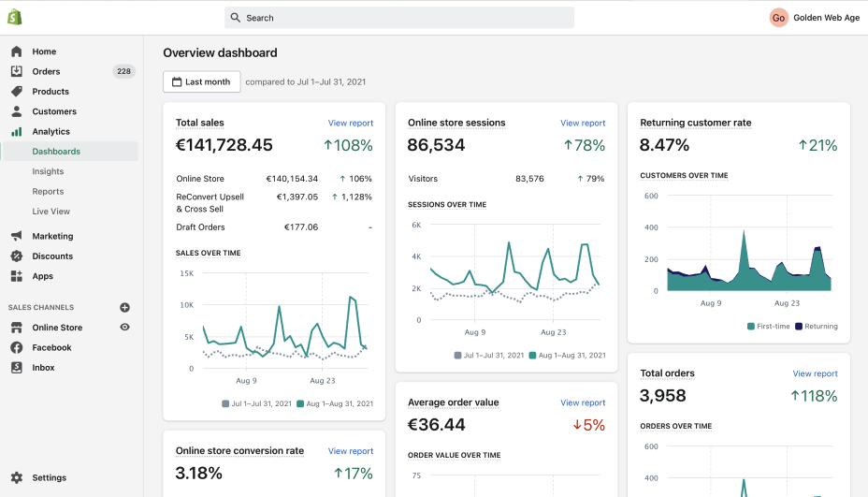Image resolution: width=868 pixels, height=497 pixels.
Task: Click the SALES CHANNELS heading
Action: point(41,308)
